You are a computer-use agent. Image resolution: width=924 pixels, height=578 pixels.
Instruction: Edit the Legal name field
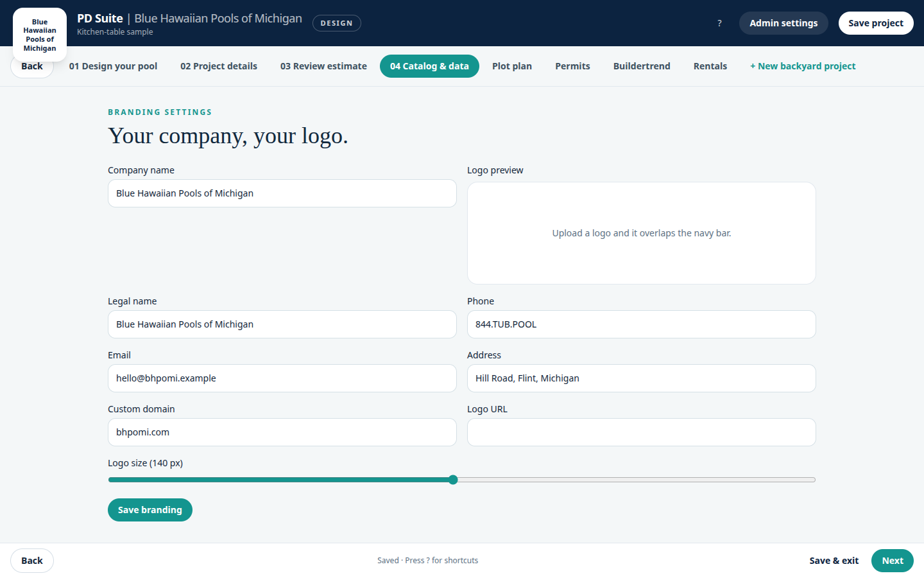pyautogui.click(x=282, y=324)
